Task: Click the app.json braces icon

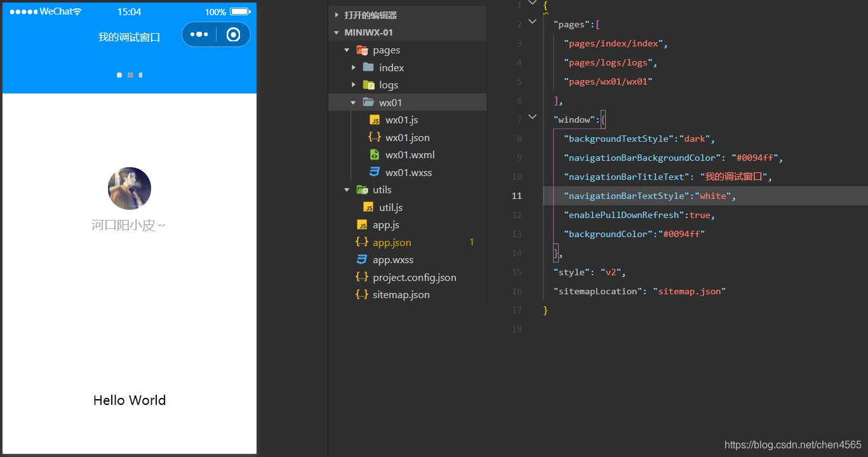Action: tap(362, 242)
